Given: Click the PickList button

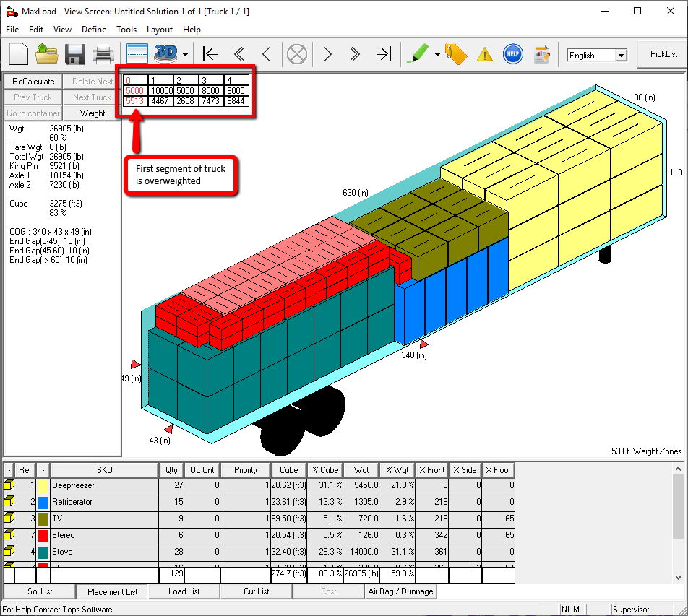Looking at the screenshot, I should tap(663, 54).
